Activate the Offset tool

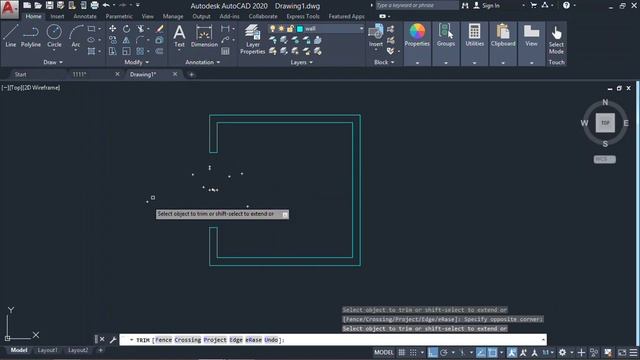pos(160,51)
